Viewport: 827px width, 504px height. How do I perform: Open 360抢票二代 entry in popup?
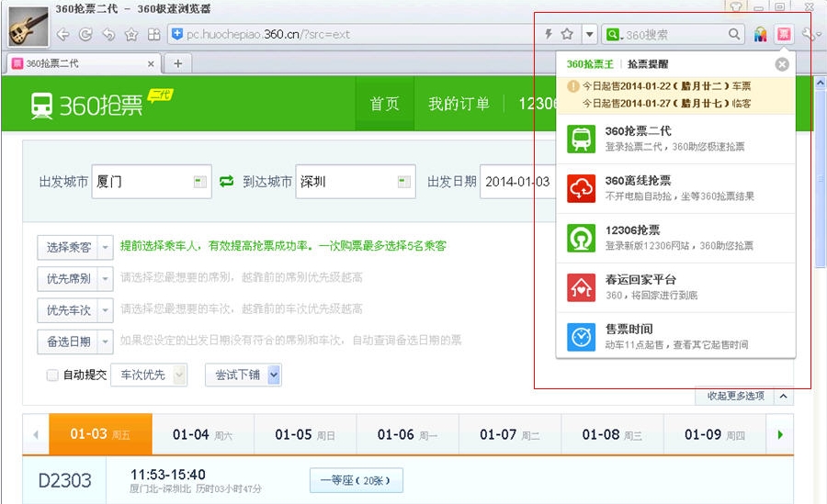click(675, 139)
